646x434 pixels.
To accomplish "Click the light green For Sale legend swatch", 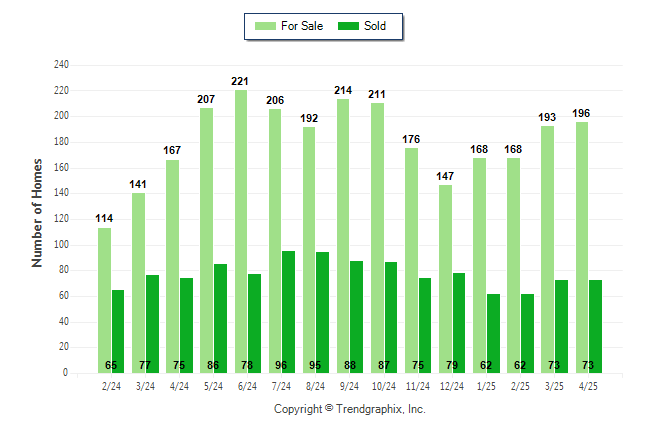I will point(266,26).
